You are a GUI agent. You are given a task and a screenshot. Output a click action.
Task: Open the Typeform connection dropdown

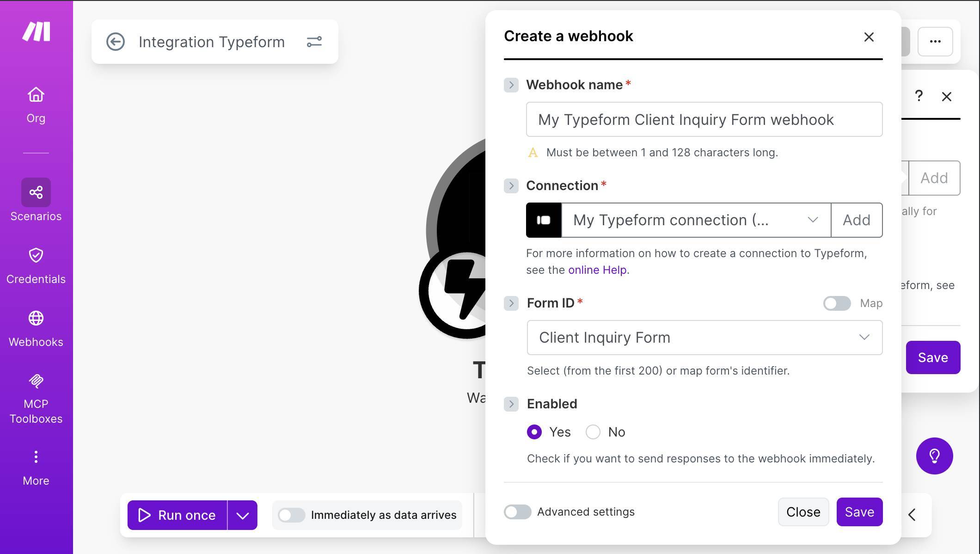coord(813,220)
